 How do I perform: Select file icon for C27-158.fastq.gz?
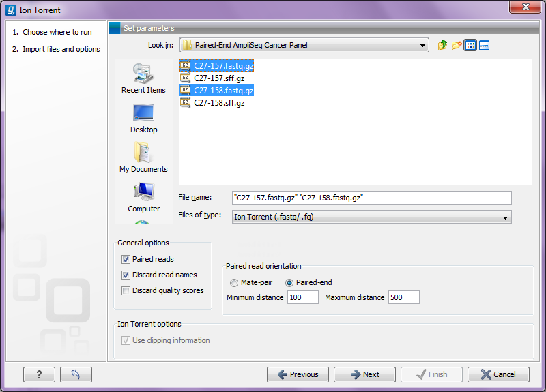(x=185, y=90)
